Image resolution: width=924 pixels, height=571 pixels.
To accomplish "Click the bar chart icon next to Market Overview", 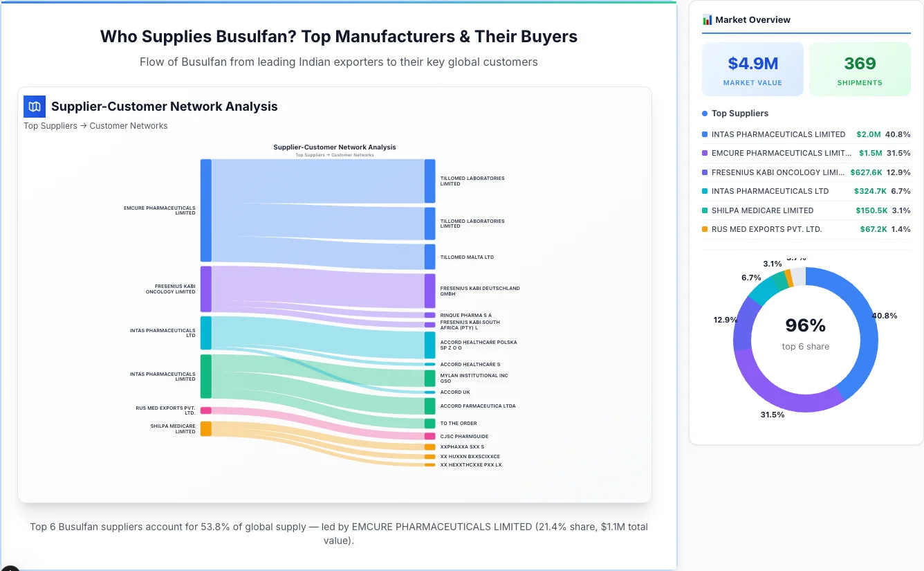I will click(707, 19).
